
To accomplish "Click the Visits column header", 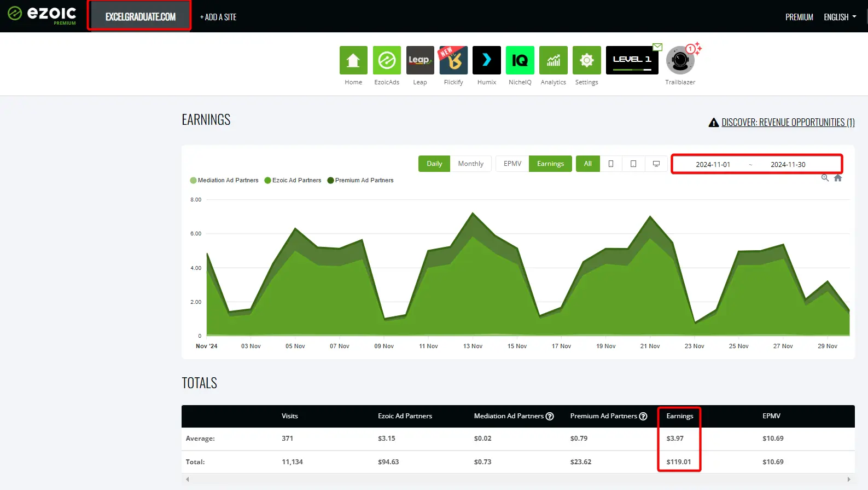I will point(290,416).
